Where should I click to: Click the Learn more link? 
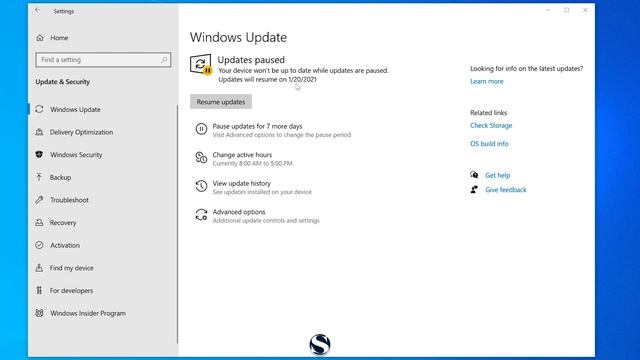[487, 81]
